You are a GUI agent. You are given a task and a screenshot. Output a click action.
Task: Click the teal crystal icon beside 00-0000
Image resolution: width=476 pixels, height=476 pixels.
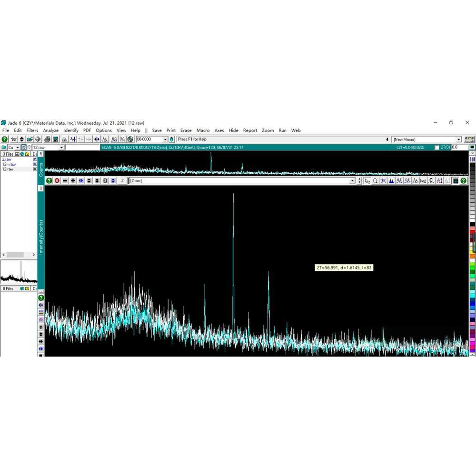click(x=172, y=139)
